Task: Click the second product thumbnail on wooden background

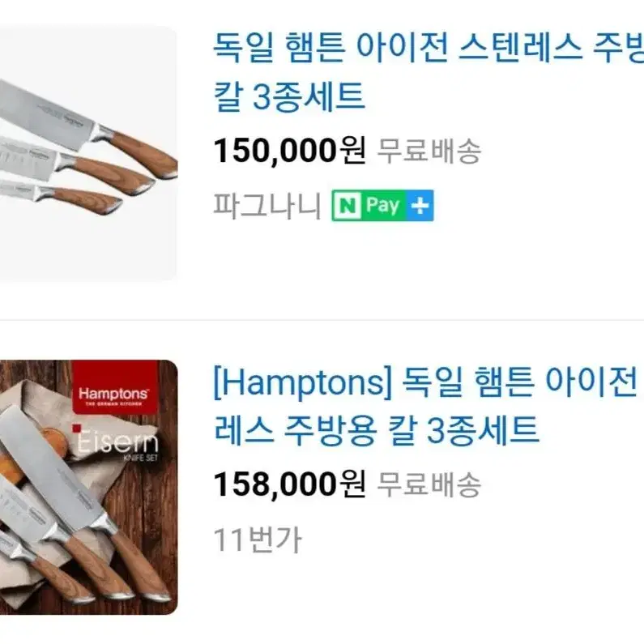Action: pos(89,487)
